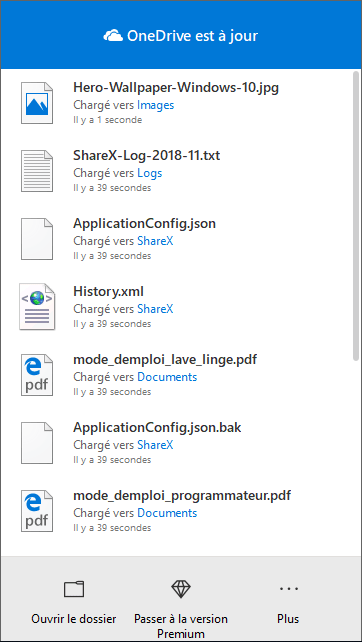Select file name ApplicationConfig.json
The height and width of the screenshot is (642, 362).
click(145, 224)
